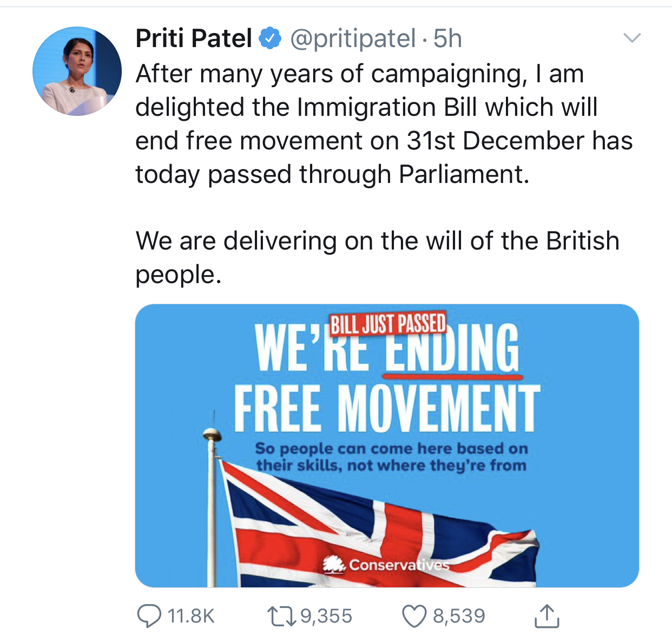Click the Priti Patel display name
Screen dimensions: 672x642
click(194, 38)
